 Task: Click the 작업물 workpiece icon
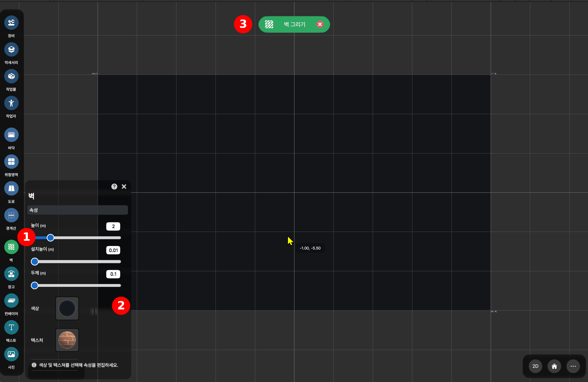coord(11,76)
